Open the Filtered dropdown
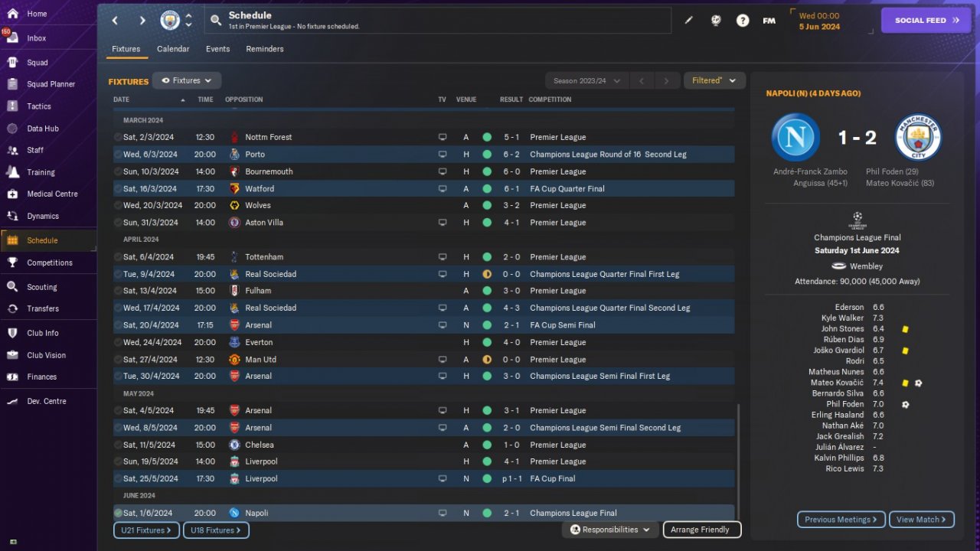Viewport: 980px width, 551px height. coord(714,80)
